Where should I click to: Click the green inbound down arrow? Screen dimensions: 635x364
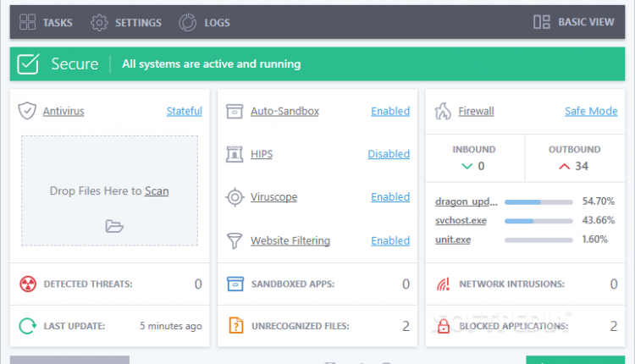point(467,166)
